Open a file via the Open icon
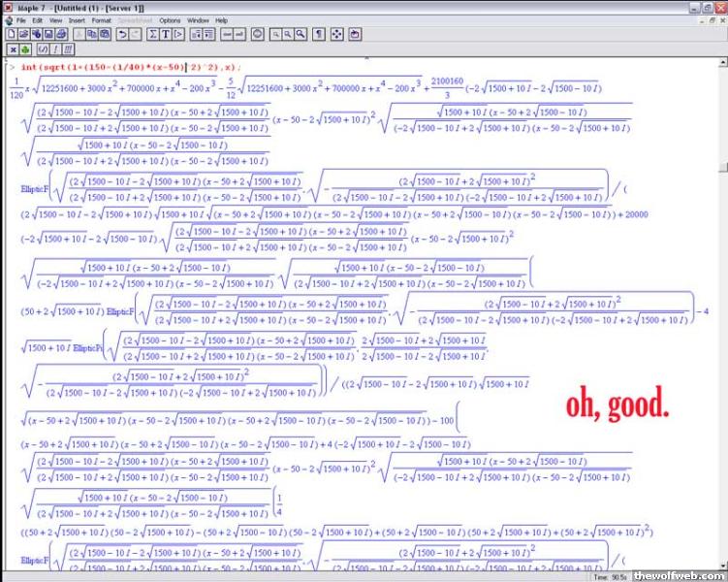This screenshot has height=582, width=728. [x=23, y=34]
